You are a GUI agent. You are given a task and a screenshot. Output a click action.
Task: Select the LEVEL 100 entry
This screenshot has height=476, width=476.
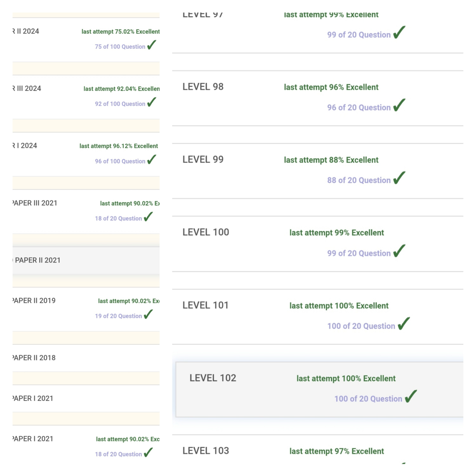pos(205,232)
